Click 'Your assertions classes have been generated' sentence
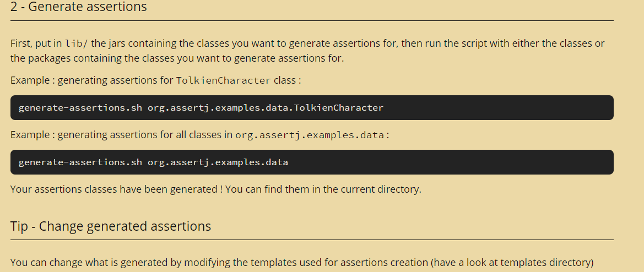This screenshot has width=644, height=272. [x=114, y=189]
